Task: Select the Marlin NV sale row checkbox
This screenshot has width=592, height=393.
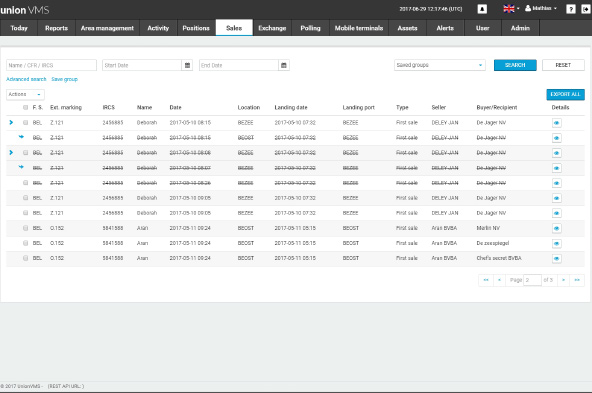Action: click(25, 228)
